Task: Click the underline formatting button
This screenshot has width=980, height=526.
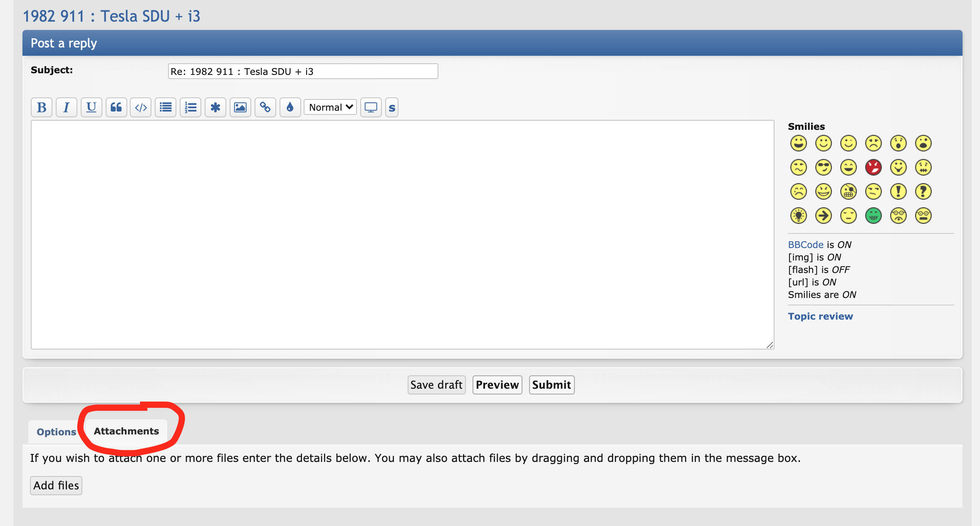Action: (91, 107)
